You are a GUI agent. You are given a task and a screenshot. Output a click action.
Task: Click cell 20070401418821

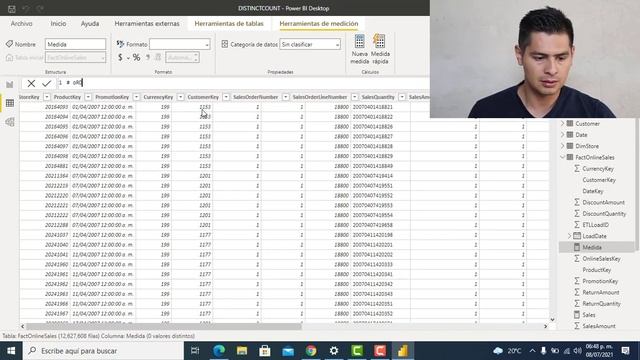(373, 107)
